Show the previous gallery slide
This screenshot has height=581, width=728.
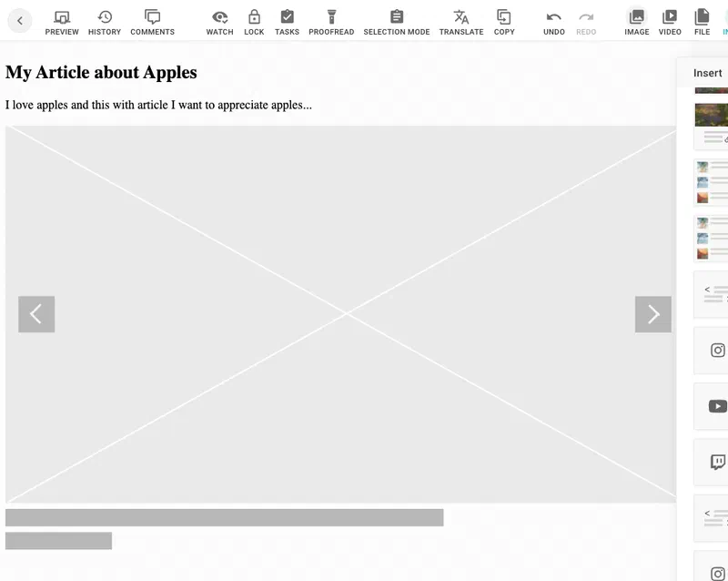point(36,314)
